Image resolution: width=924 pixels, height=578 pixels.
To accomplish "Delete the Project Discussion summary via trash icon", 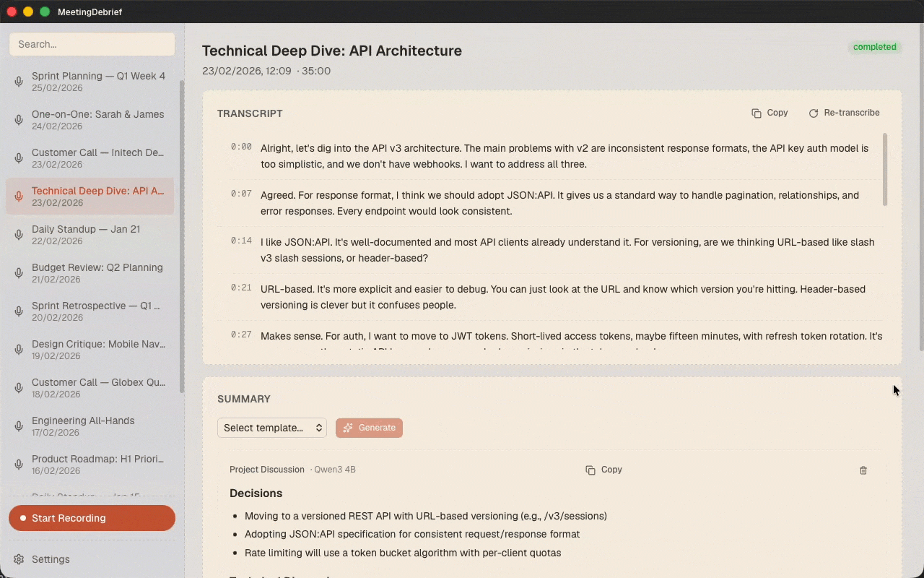I will [x=863, y=470].
